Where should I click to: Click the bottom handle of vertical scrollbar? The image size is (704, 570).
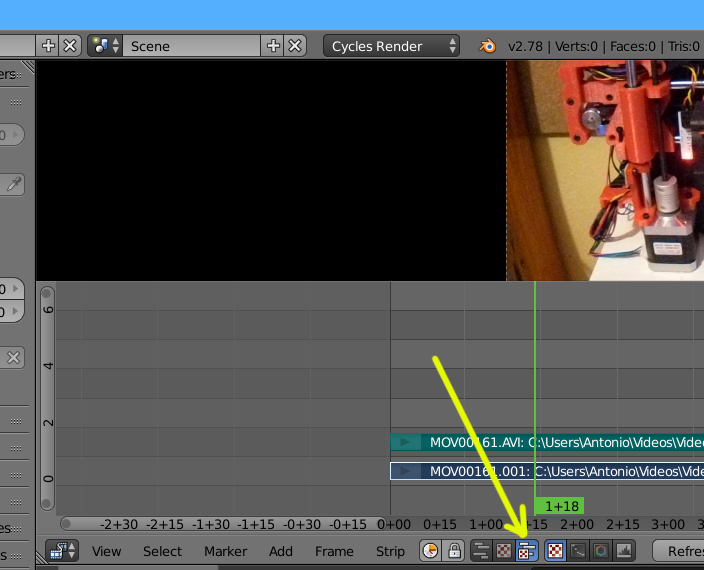coord(47,504)
